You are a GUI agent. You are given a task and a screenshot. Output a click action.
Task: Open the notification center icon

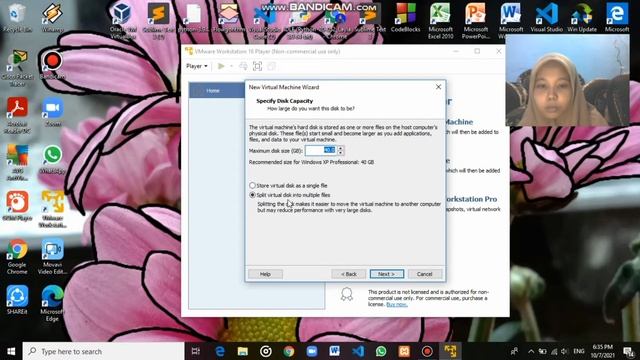(629, 351)
